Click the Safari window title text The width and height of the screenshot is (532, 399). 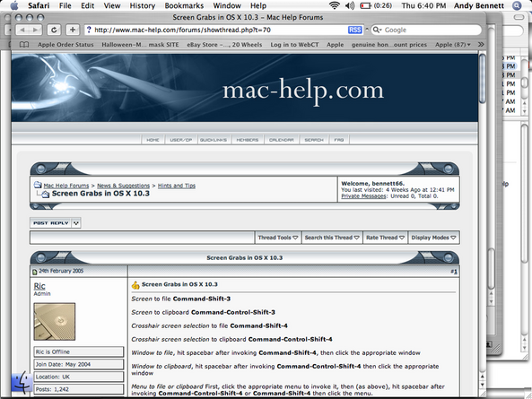[248, 17]
